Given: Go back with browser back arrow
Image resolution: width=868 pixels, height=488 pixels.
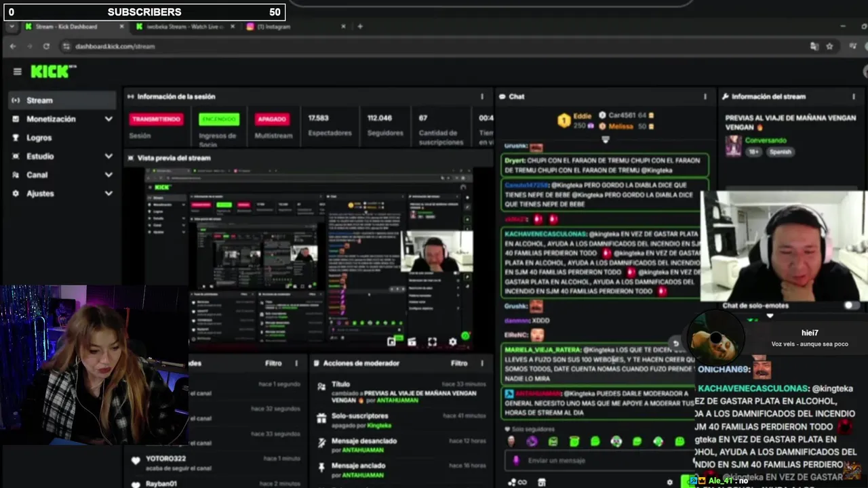Looking at the screenshot, I should point(12,46).
